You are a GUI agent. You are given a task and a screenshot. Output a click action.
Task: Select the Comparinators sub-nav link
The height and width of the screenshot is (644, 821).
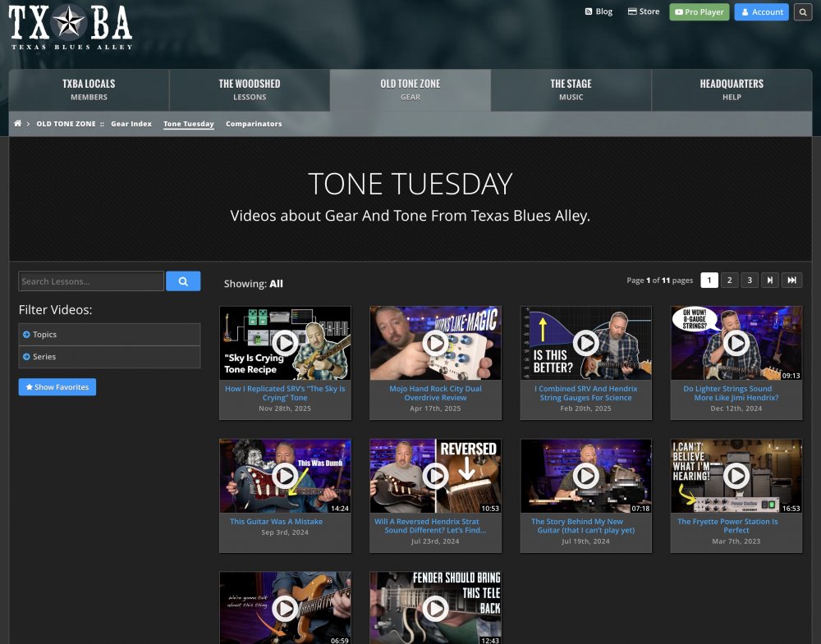(x=254, y=124)
